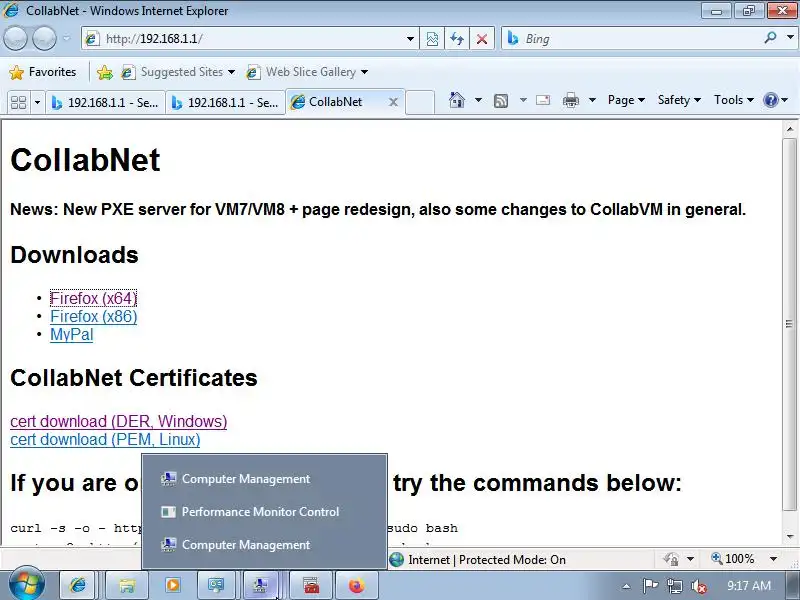Open the Windows Start orb
Viewport: 800px width, 600px height.
pyautogui.click(x=27, y=585)
